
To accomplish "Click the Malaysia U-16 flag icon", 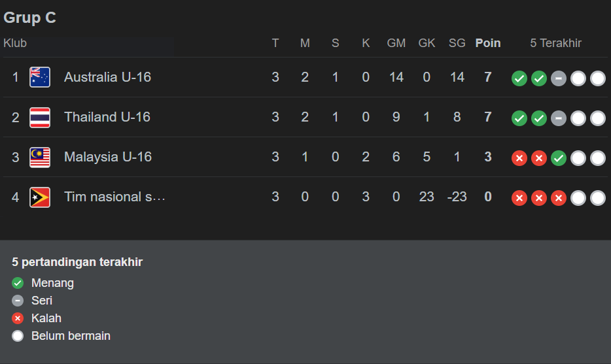I will coord(40,157).
